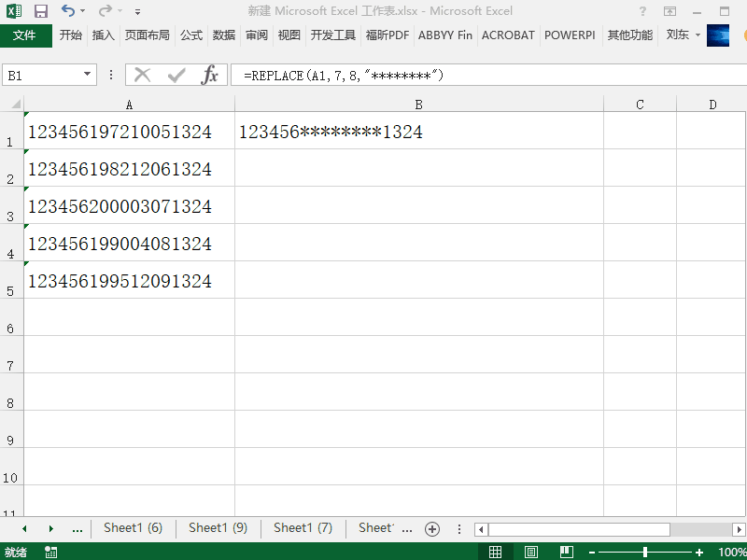747x560 pixels.
Task: Save the workbook with floppy disk icon
Action: pyautogui.click(x=41, y=11)
